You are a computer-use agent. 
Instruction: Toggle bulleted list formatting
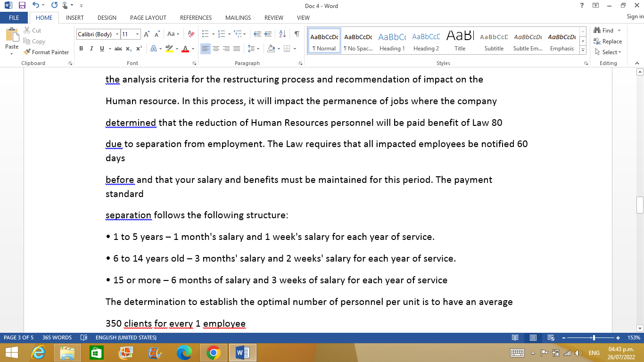[x=205, y=34]
